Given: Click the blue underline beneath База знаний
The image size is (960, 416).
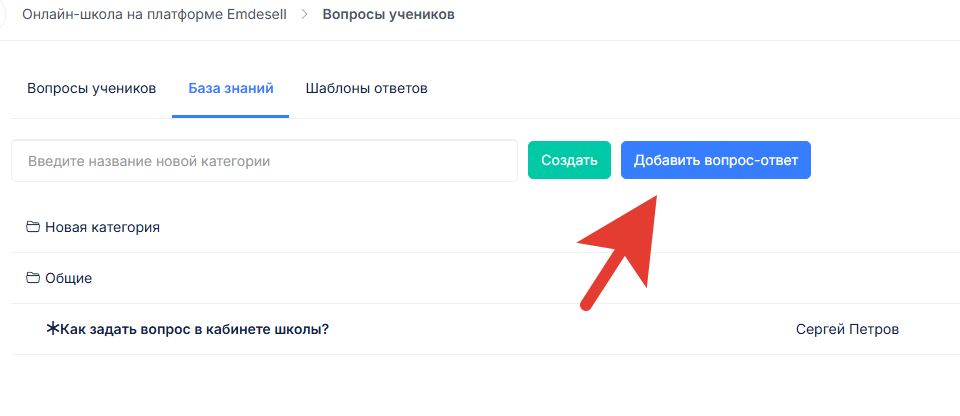Looking at the screenshot, I should (x=230, y=116).
